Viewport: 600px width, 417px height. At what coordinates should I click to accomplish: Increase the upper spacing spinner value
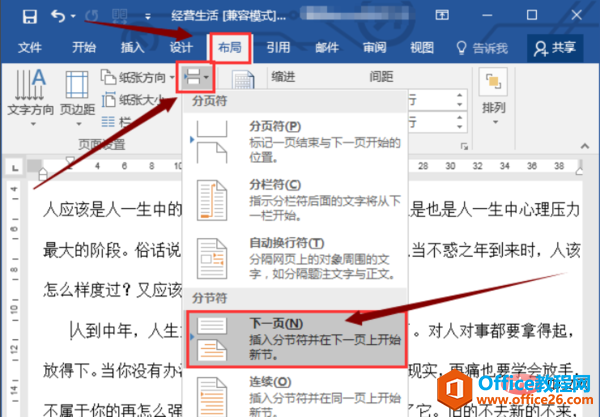coord(460,95)
